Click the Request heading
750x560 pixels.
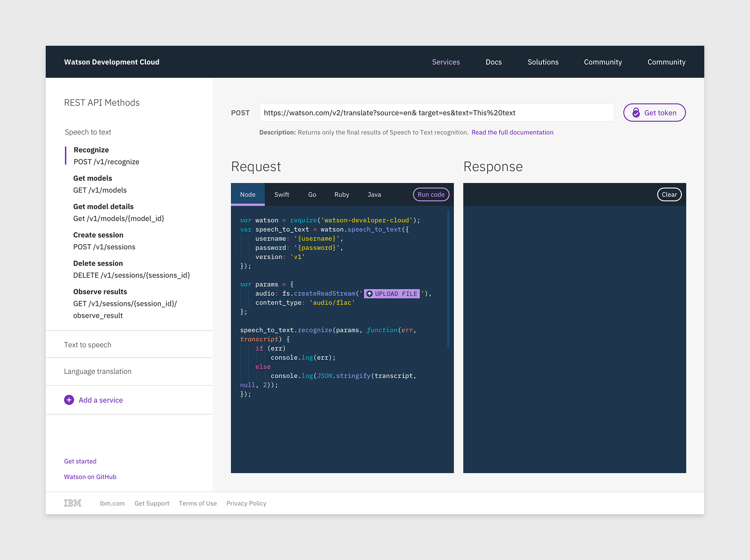coord(256,166)
